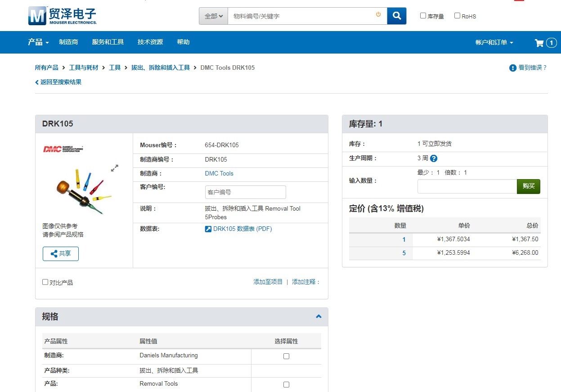This screenshot has height=392, width=561.
Task: Focus the 输入数量 quantity input field
Action: tap(467, 186)
